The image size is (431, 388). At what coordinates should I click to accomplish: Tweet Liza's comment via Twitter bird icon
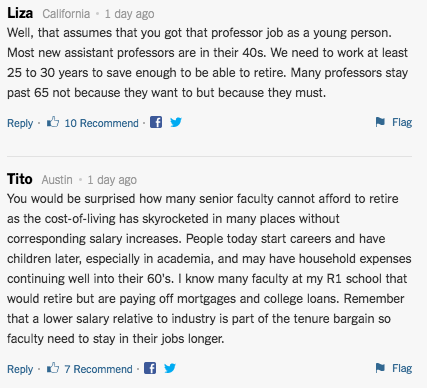[x=176, y=122]
